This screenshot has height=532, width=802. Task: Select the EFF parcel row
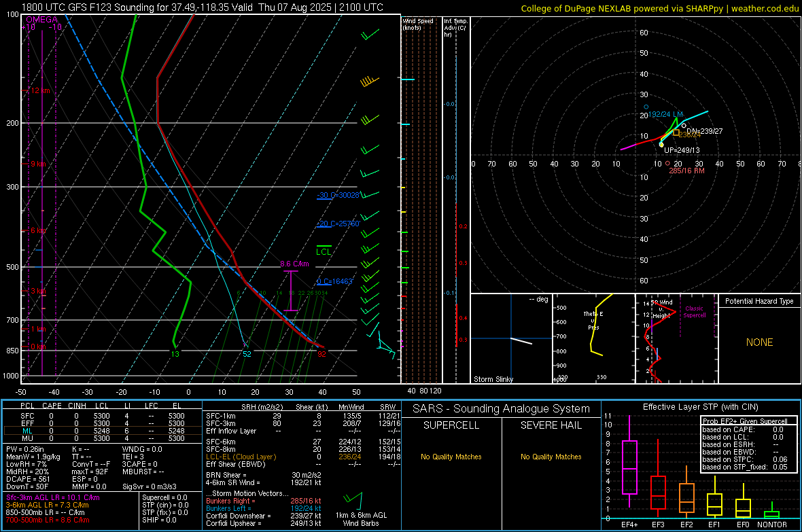point(102,423)
